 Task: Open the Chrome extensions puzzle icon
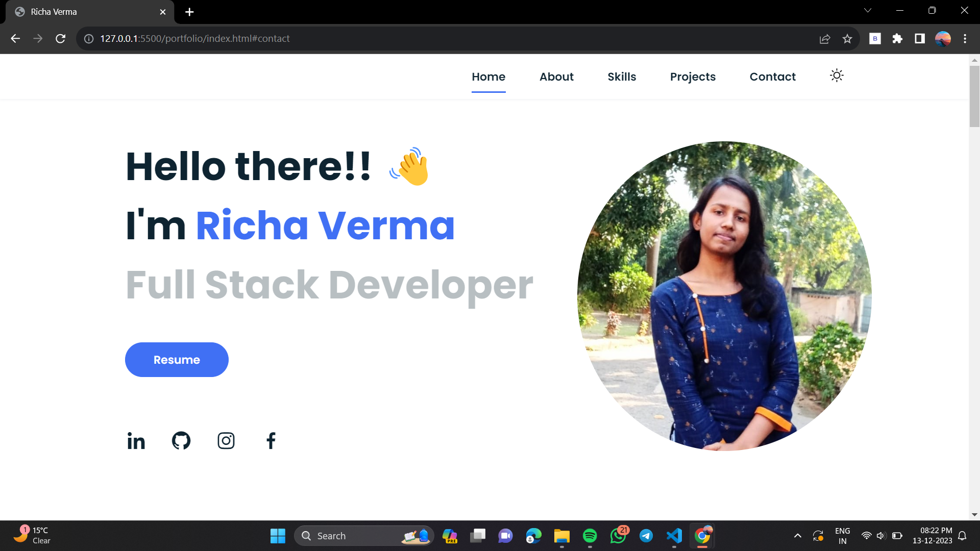pyautogui.click(x=897, y=39)
